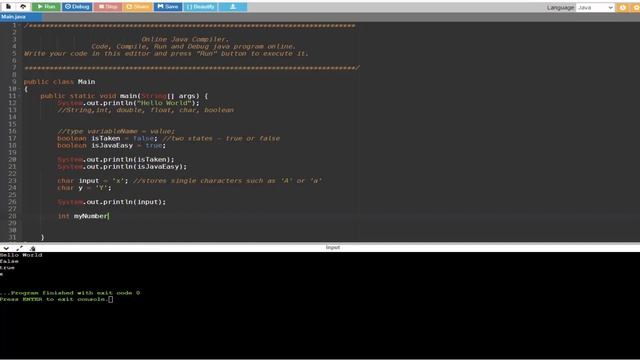Click the 'true' output line in console
Viewport: 640px width, 360px height.
point(7,268)
